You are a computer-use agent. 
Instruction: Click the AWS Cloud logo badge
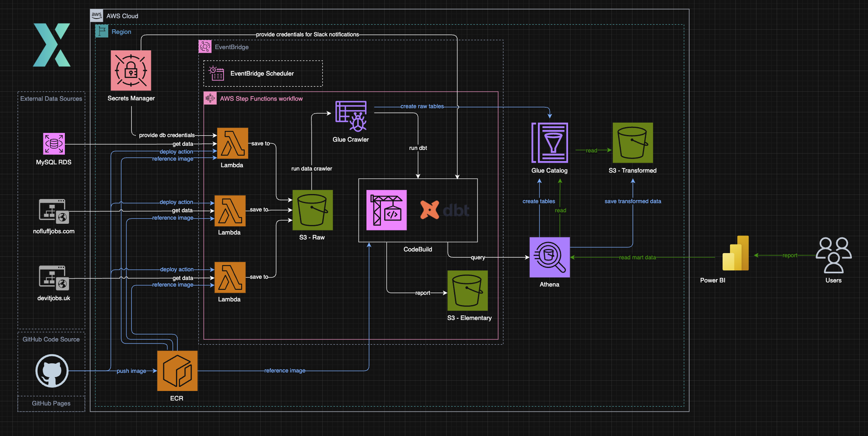97,15
